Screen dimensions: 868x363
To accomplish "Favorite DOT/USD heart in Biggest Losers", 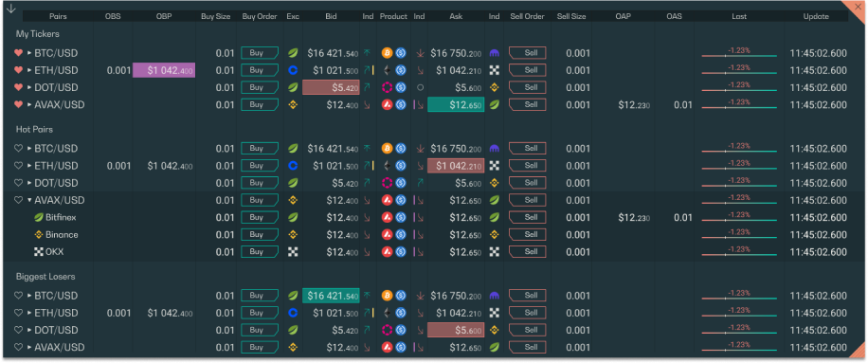I will coord(18,331).
